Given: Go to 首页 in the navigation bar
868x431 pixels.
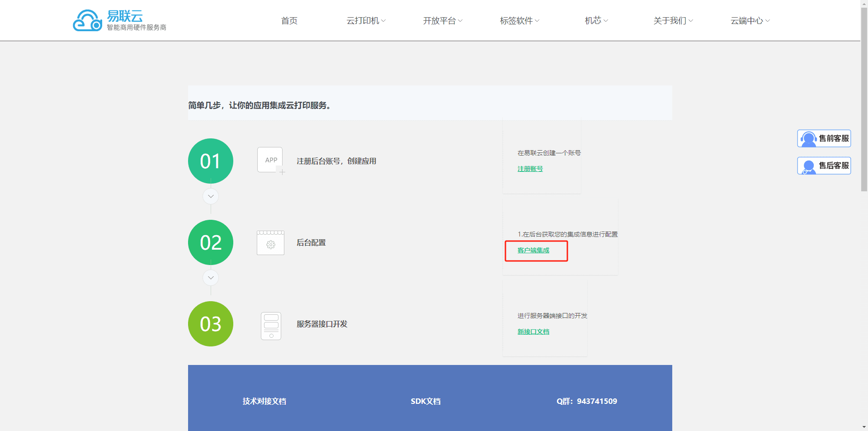Looking at the screenshot, I should click(x=289, y=21).
